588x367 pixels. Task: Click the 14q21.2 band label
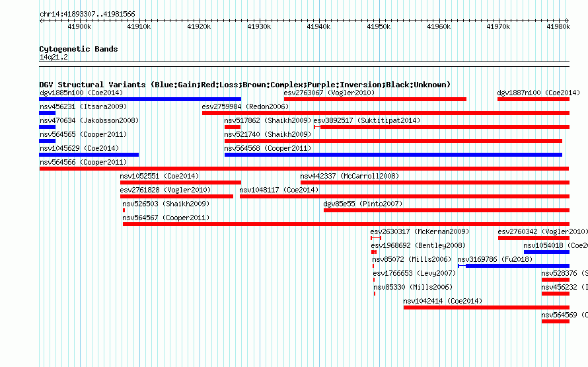[54, 57]
